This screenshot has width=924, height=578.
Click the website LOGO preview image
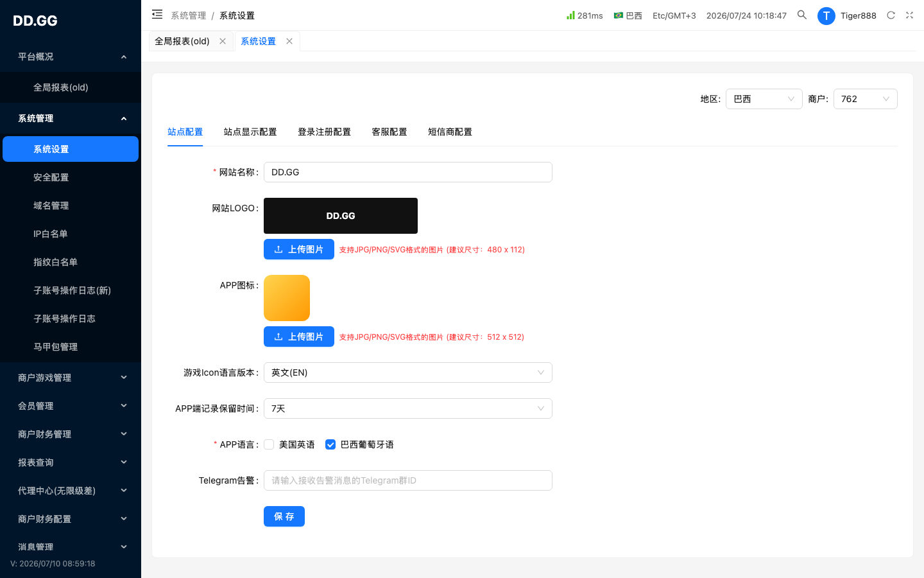[x=341, y=216]
